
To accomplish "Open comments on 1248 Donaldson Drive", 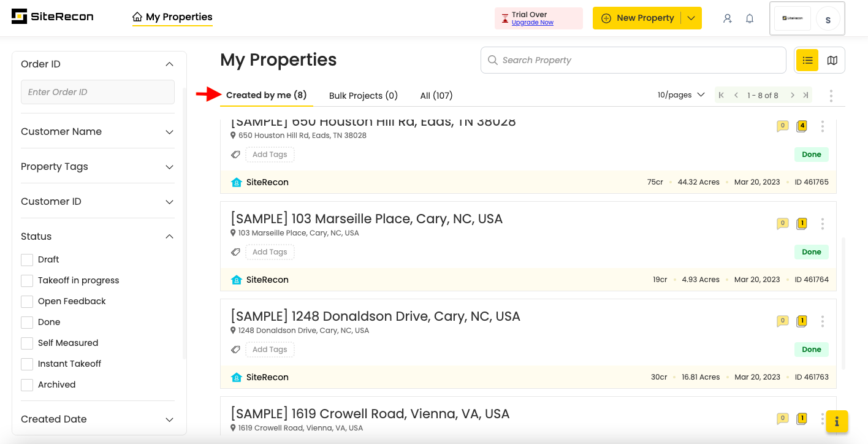I will 782,321.
